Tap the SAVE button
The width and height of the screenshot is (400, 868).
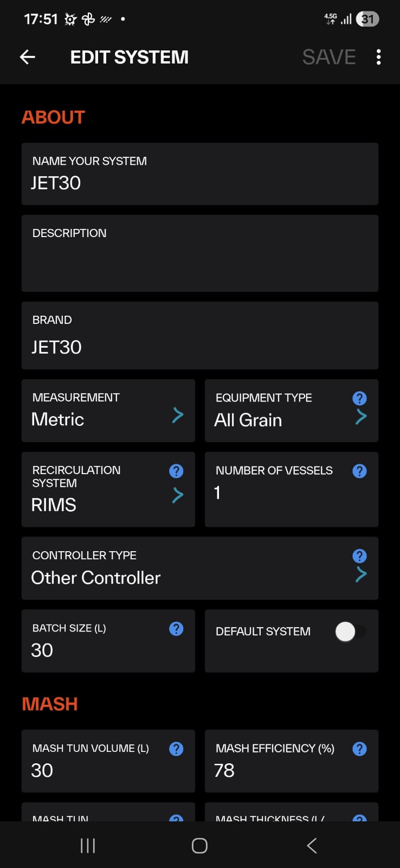pyautogui.click(x=329, y=57)
